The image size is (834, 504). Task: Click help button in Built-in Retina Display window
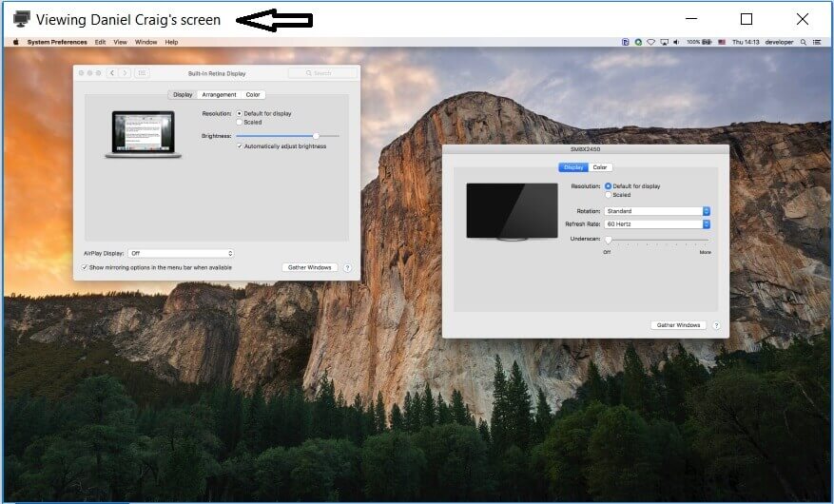pyautogui.click(x=347, y=268)
